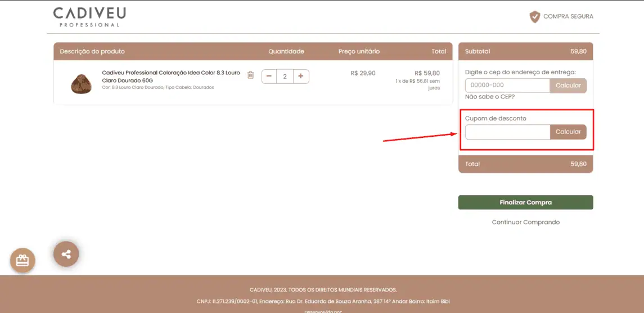Viewport: 644px width, 313px height.
Task: Remove the product with the trash icon
Action: click(x=250, y=75)
